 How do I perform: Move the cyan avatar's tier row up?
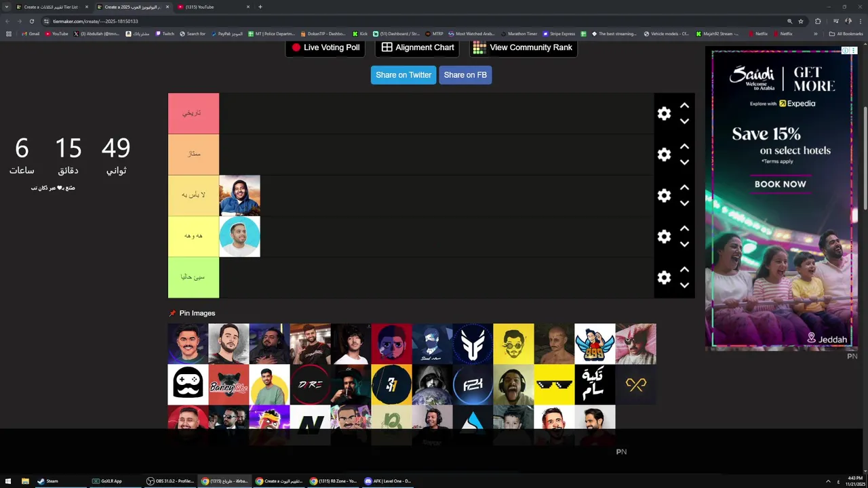(684, 228)
